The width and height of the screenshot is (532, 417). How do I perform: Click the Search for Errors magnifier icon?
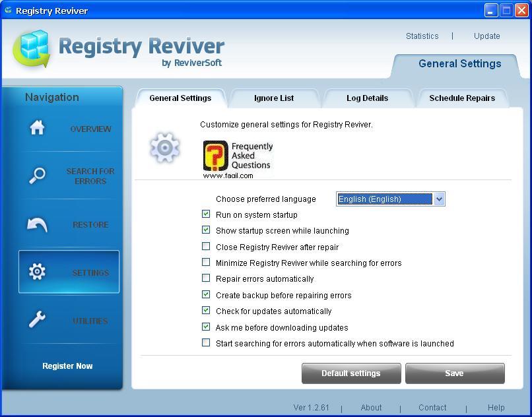click(37, 176)
